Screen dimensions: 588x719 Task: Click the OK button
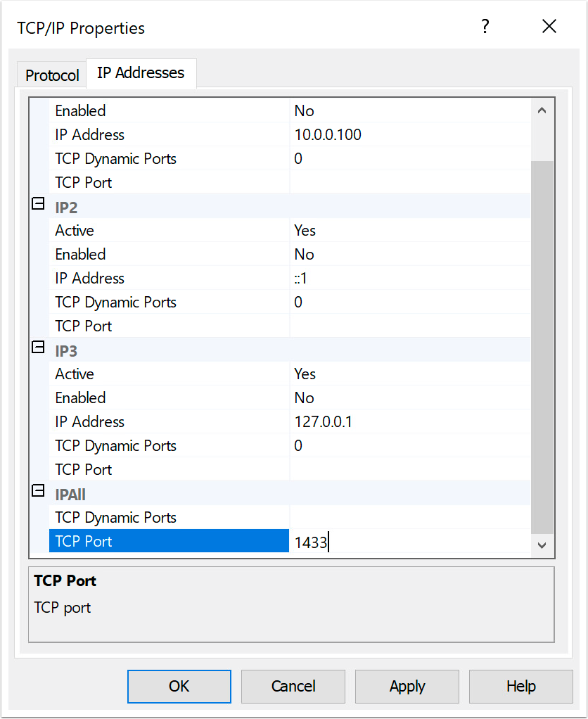point(179,686)
